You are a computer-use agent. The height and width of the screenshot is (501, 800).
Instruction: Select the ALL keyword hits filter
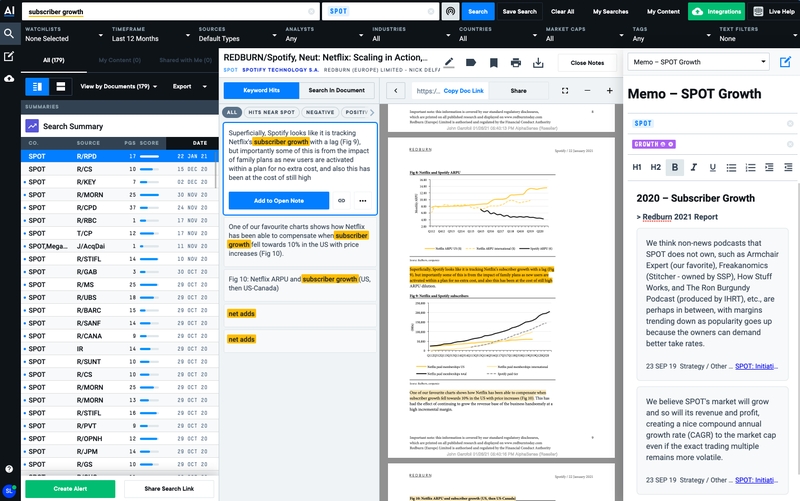click(x=232, y=112)
